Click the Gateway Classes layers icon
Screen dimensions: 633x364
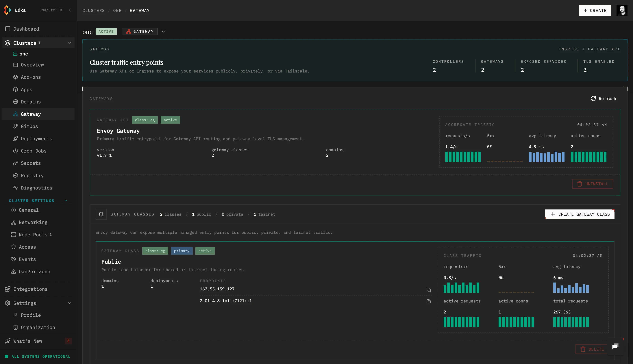coord(101,214)
